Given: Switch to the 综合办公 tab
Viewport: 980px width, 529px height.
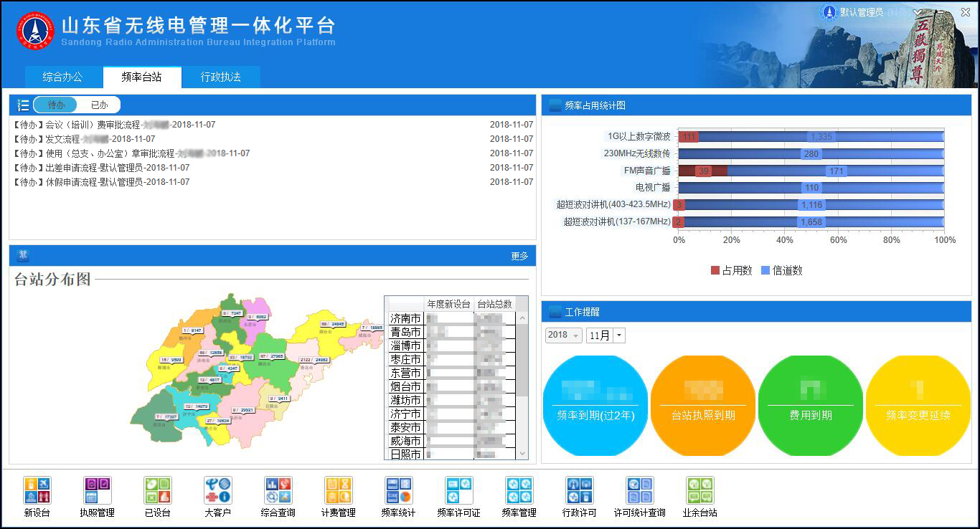Looking at the screenshot, I should coord(62,77).
